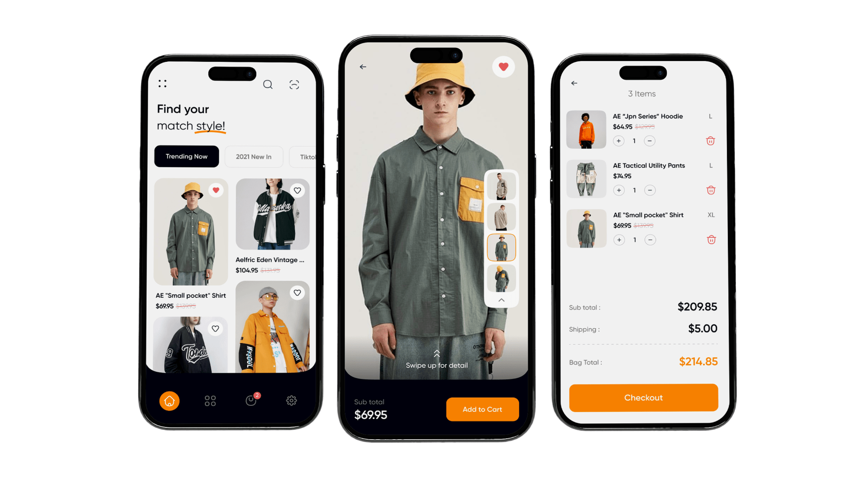
Task: Tap the back arrow on product detail screen
Action: tap(365, 66)
